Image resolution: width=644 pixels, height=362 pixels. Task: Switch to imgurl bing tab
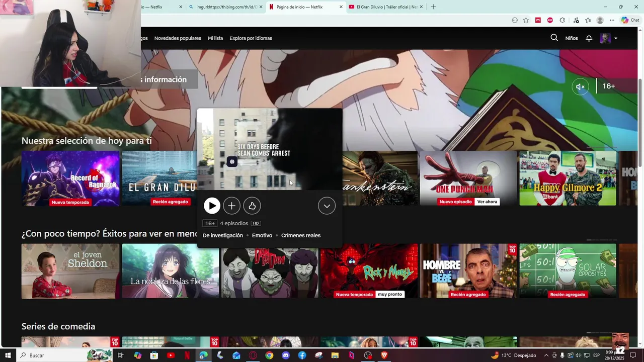[x=226, y=7]
